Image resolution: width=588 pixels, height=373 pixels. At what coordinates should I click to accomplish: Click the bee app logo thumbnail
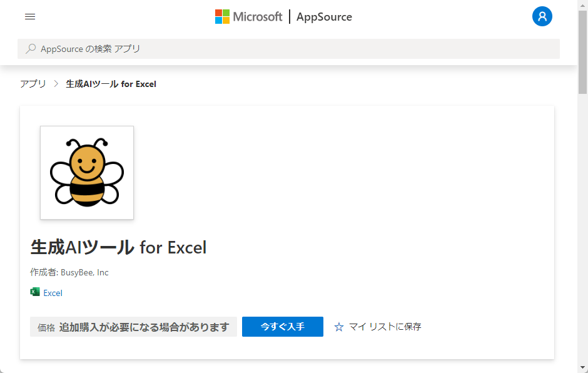click(x=87, y=173)
